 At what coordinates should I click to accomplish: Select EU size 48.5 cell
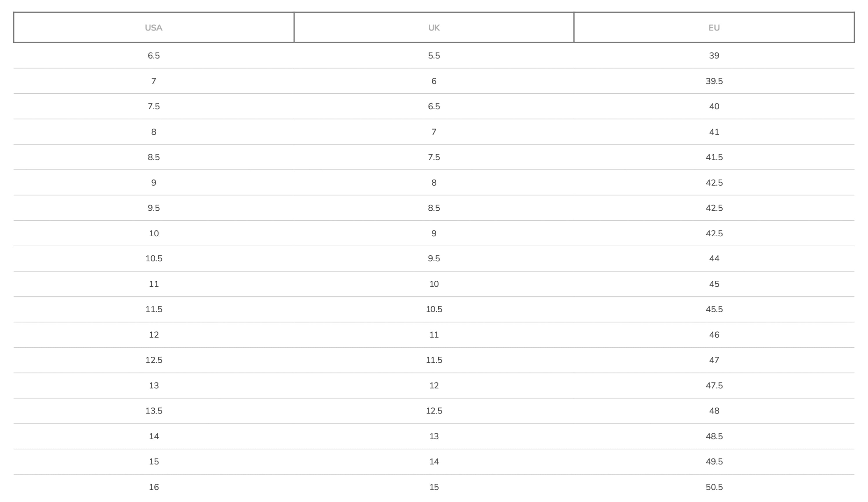point(714,436)
